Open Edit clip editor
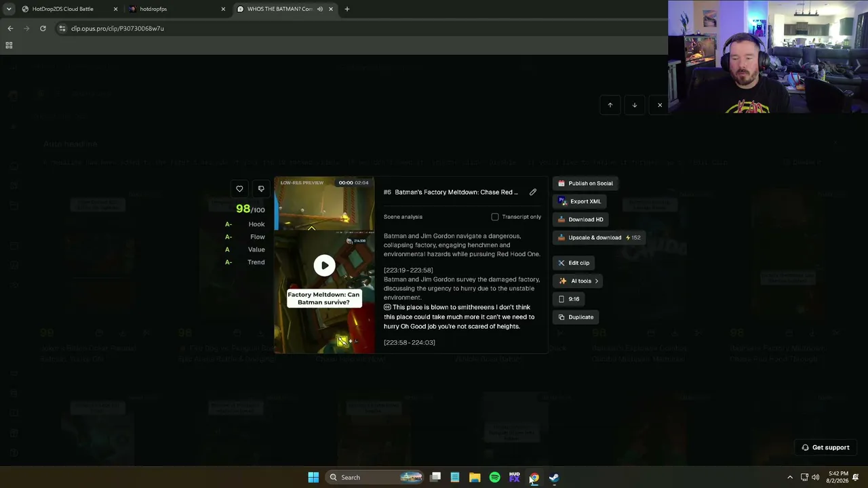 point(574,263)
